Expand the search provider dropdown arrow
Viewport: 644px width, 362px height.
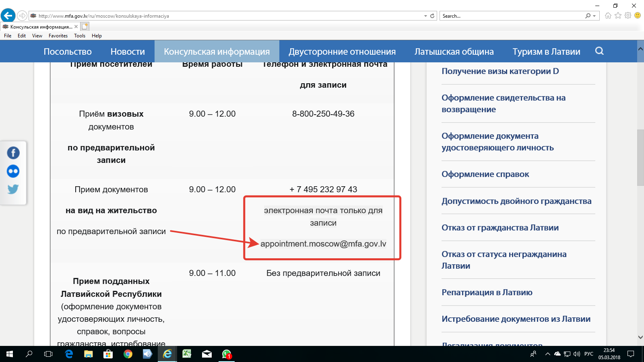point(594,16)
